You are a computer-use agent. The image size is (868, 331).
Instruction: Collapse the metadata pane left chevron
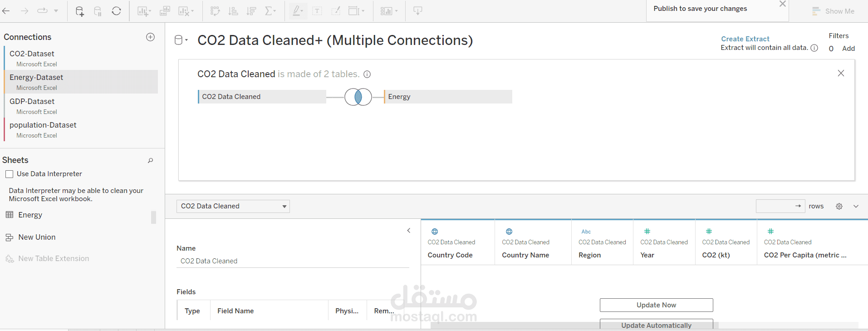click(409, 231)
